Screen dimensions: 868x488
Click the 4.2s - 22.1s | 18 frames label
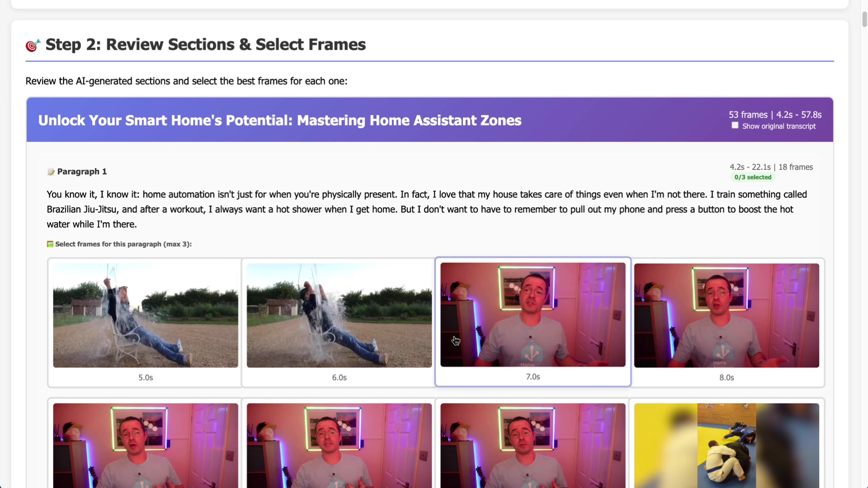click(x=772, y=167)
